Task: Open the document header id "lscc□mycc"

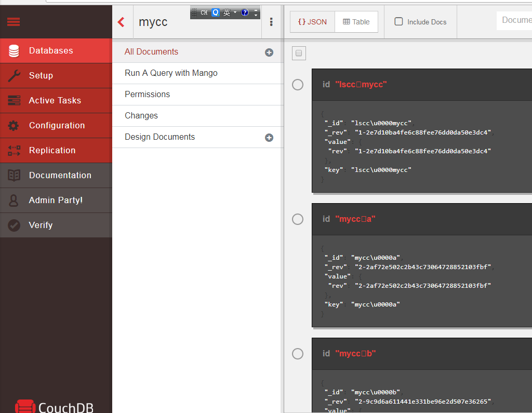Action: click(x=422, y=85)
